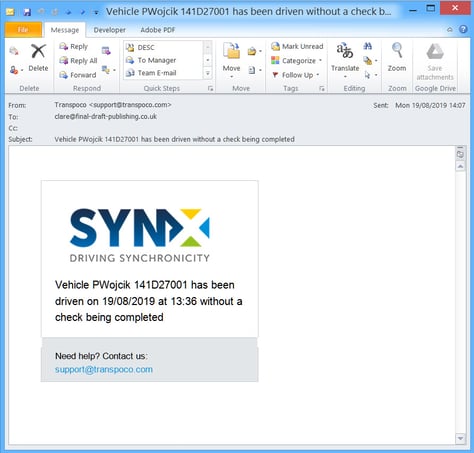Image resolution: width=474 pixels, height=453 pixels.
Task: Minimize the ribbon with the caret icon
Action: 450,30
